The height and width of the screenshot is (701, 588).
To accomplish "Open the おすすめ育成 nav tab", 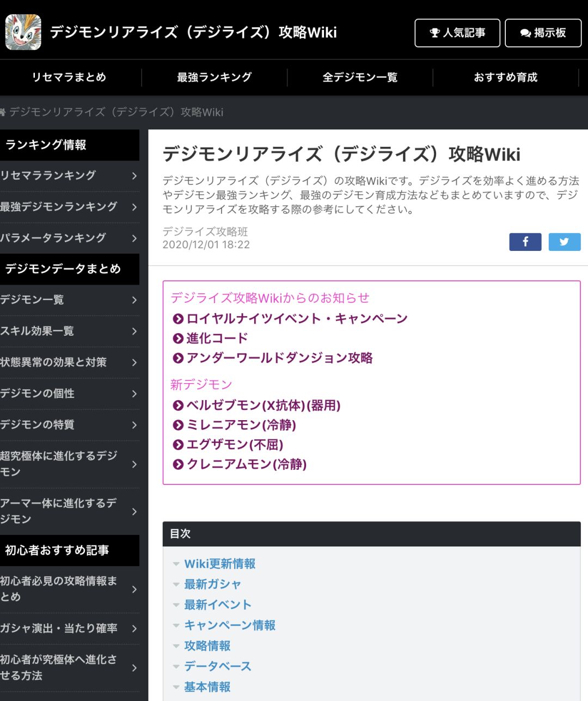I will click(506, 77).
